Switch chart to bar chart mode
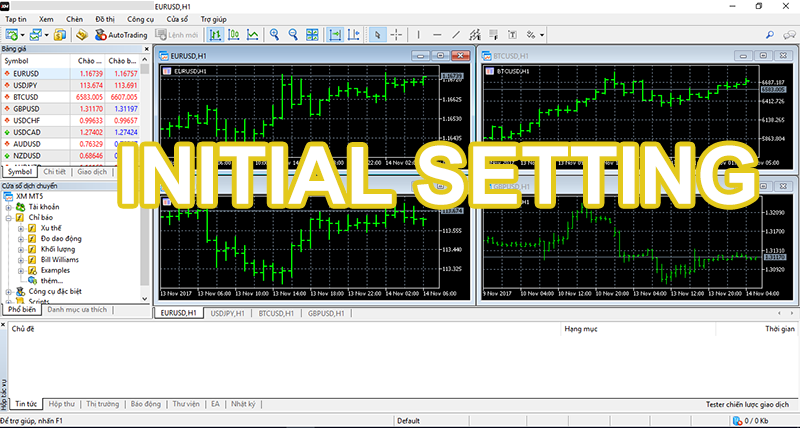This screenshot has height=428, width=800. point(215,35)
